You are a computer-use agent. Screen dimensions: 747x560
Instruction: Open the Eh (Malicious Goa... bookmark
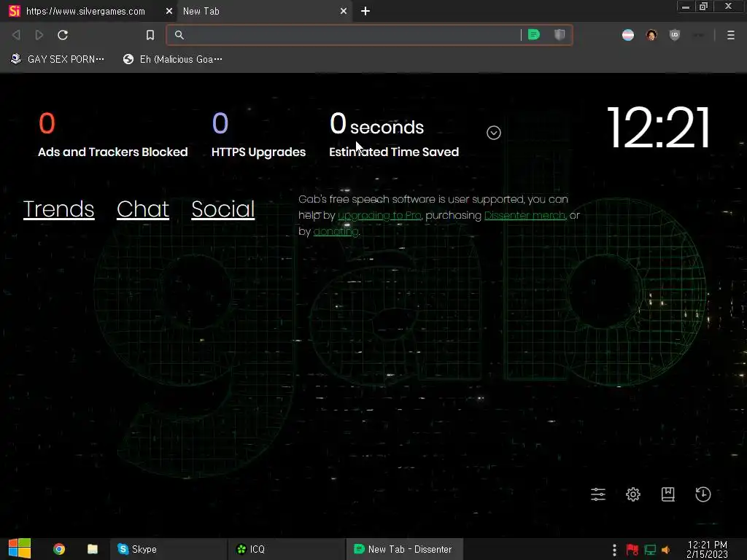pos(172,59)
